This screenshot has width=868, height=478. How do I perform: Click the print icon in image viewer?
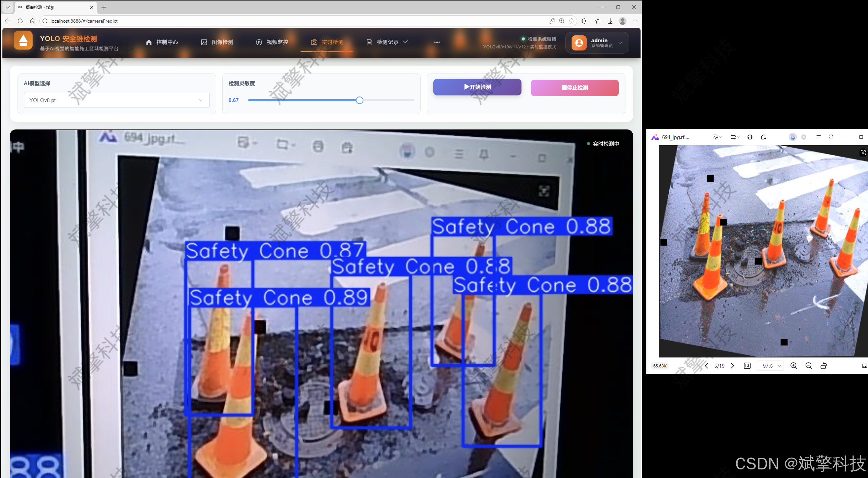click(x=750, y=137)
